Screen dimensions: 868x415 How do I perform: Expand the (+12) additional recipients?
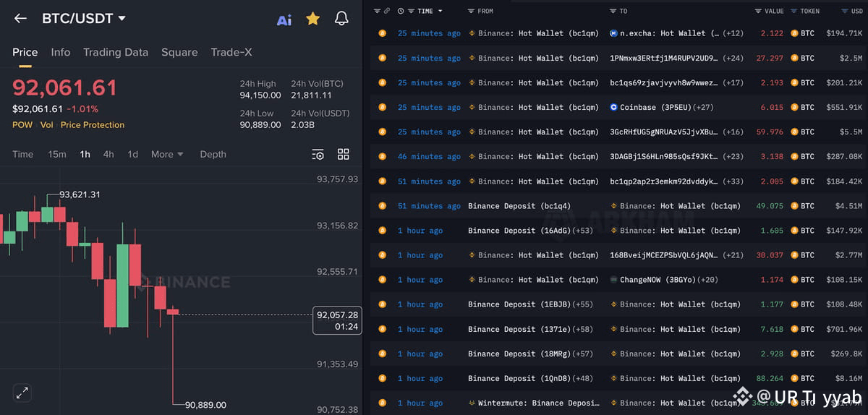tap(732, 33)
